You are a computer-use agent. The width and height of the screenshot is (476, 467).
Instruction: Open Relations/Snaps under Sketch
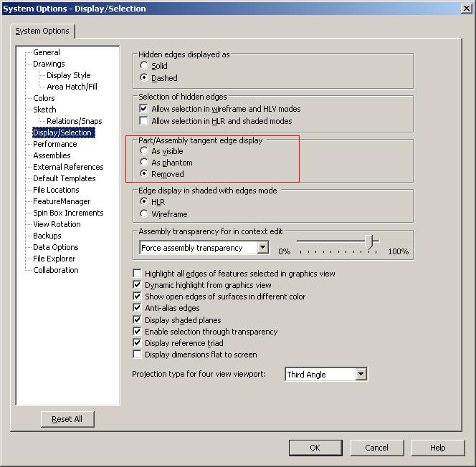click(75, 121)
